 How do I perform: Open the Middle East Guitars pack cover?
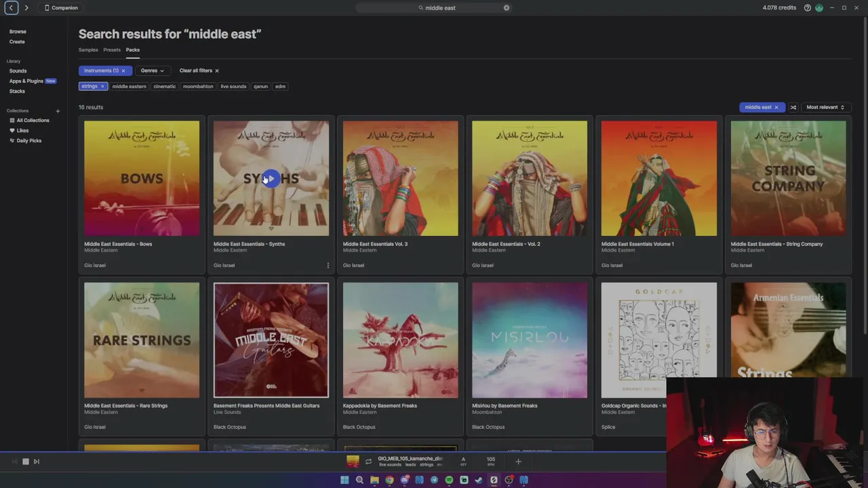[x=271, y=340]
